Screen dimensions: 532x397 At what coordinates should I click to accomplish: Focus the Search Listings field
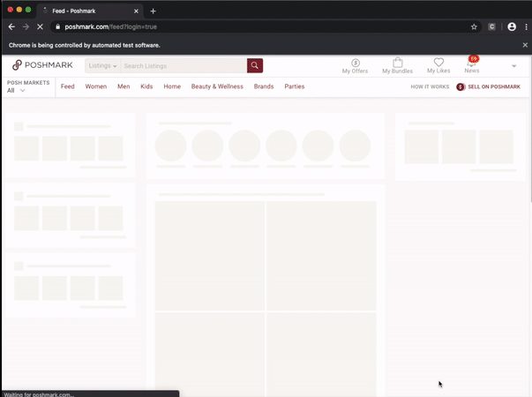click(x=184, y=66)
